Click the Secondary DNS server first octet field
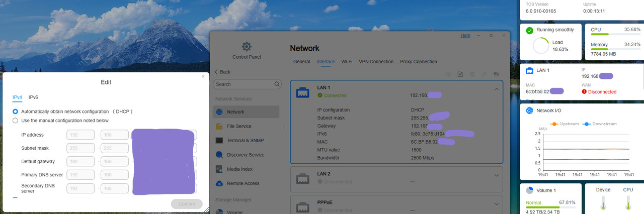The image size is (644, 214). tap(80, 188)
